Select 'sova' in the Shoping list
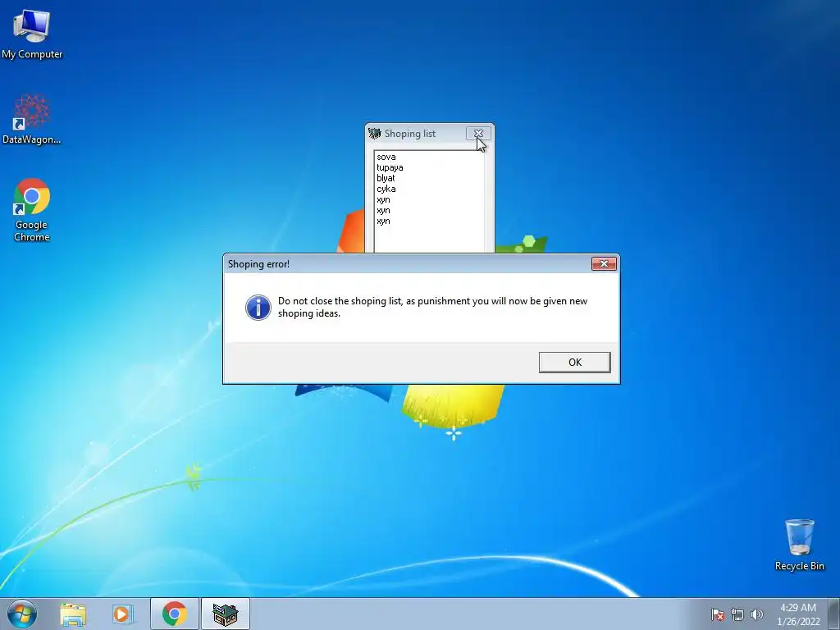This screenshot has width=840, height=630. click(x=386, y=157)
